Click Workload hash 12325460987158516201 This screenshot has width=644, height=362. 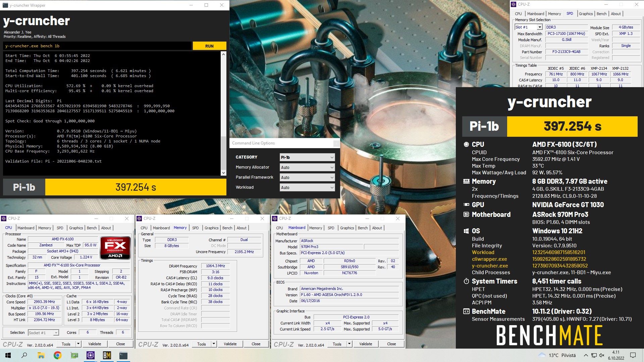(559, 252)
